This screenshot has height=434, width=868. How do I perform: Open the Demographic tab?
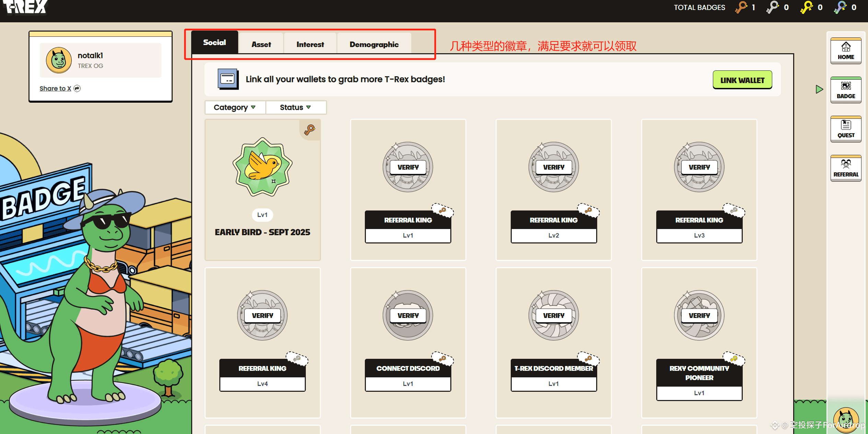(x=374, y=44)
